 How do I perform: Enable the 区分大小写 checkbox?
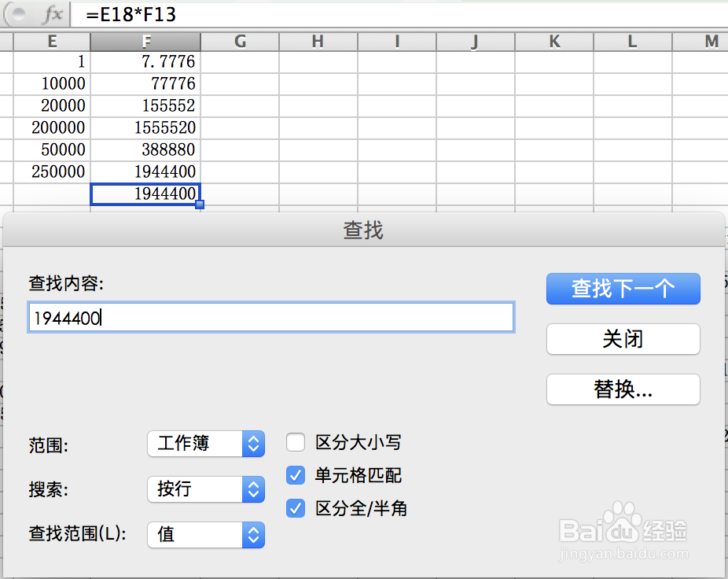(295, 442)
